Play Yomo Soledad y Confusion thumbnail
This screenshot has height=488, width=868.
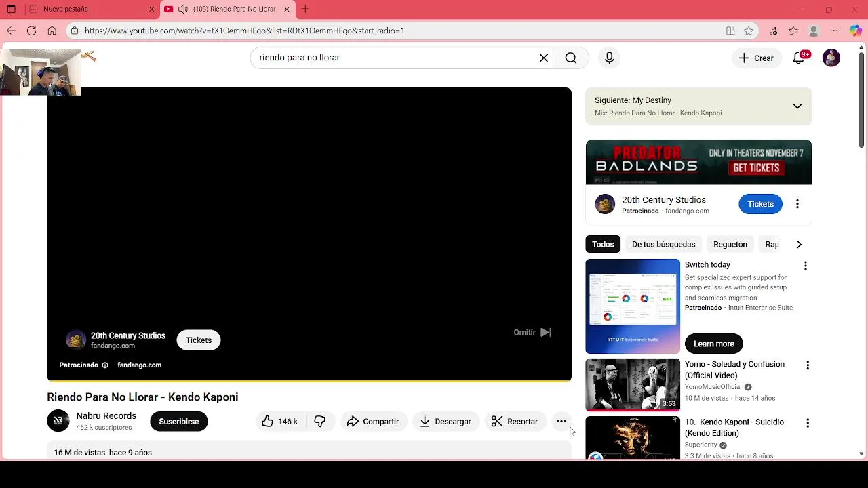pos(633,384)
